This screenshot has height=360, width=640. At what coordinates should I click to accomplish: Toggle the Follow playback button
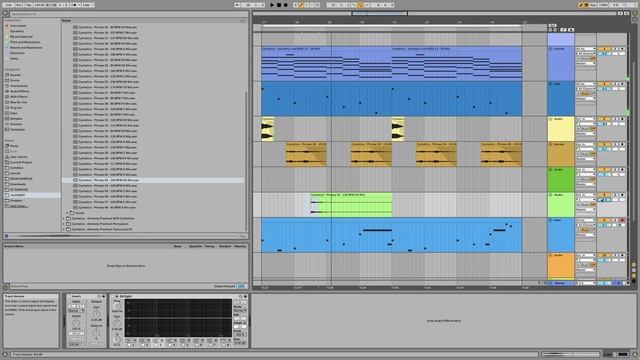[238, 5]
